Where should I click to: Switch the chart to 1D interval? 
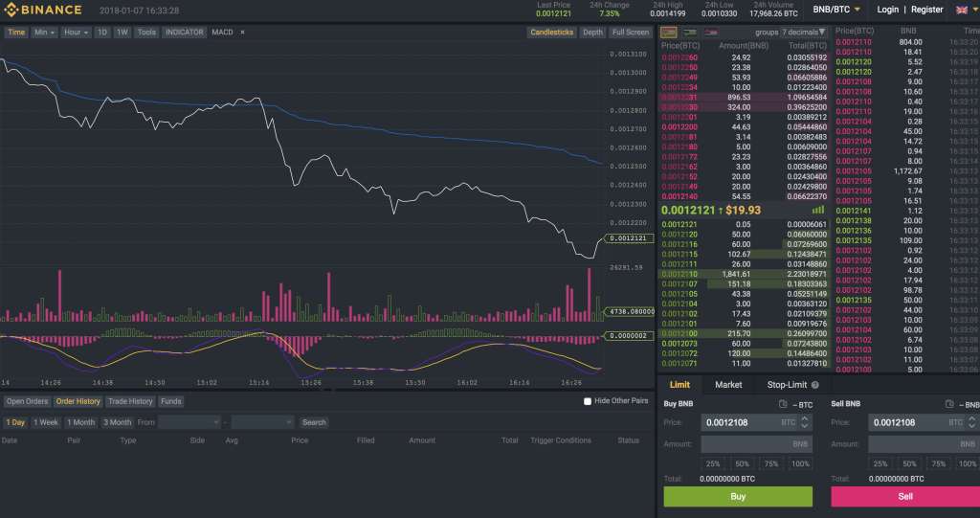pos(102,32)
